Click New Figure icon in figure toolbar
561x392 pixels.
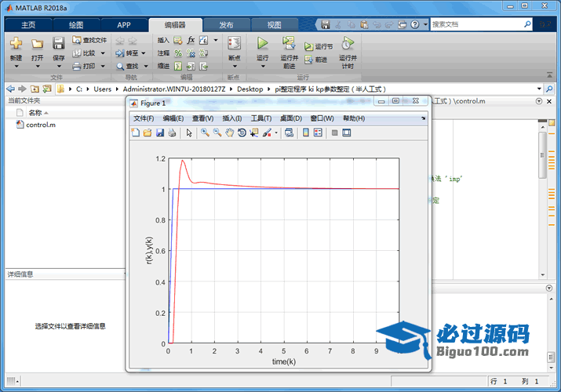[136, 133]
